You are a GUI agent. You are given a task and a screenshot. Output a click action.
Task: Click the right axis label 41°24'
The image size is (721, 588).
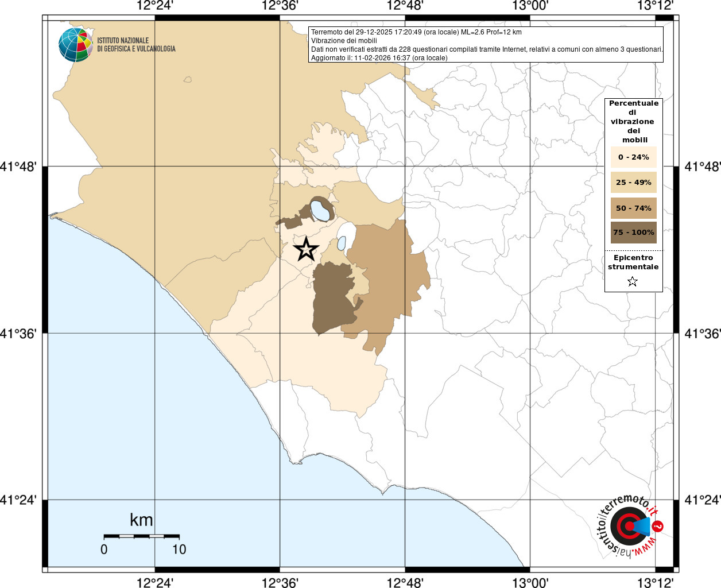point(703,500)
